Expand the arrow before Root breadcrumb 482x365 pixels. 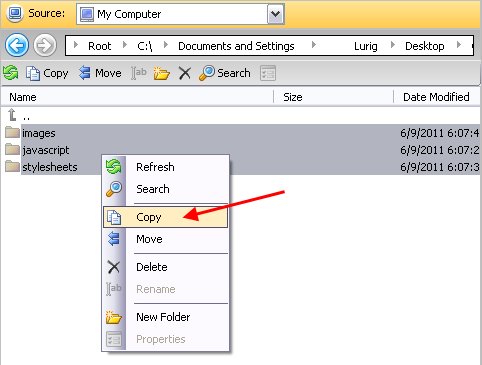coord(76,45)
